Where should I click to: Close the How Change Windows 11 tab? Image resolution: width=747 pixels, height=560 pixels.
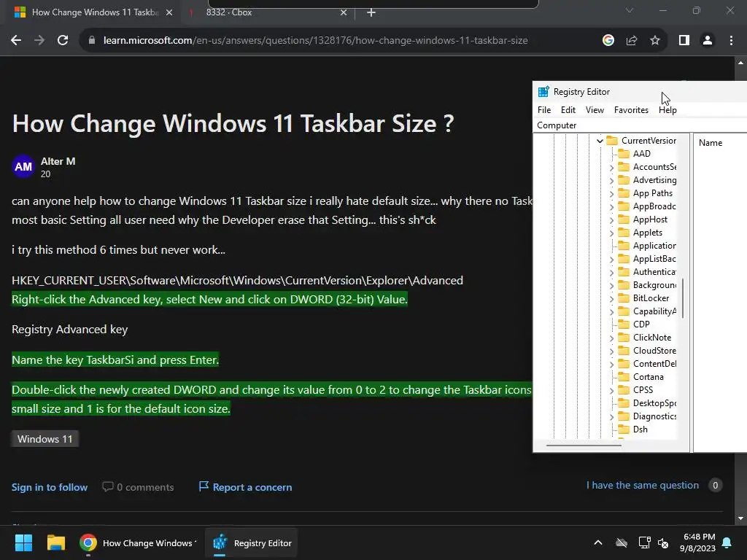[x=169, y=12]
